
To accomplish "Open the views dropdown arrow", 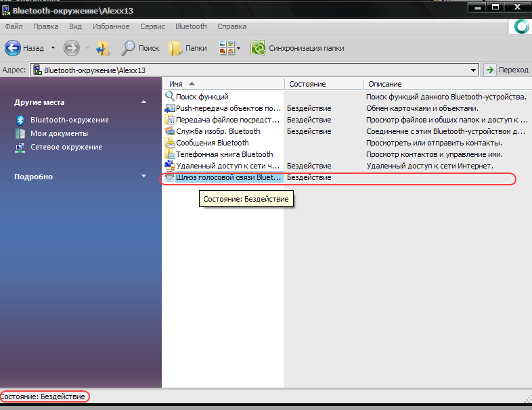I will pos(238,48).
